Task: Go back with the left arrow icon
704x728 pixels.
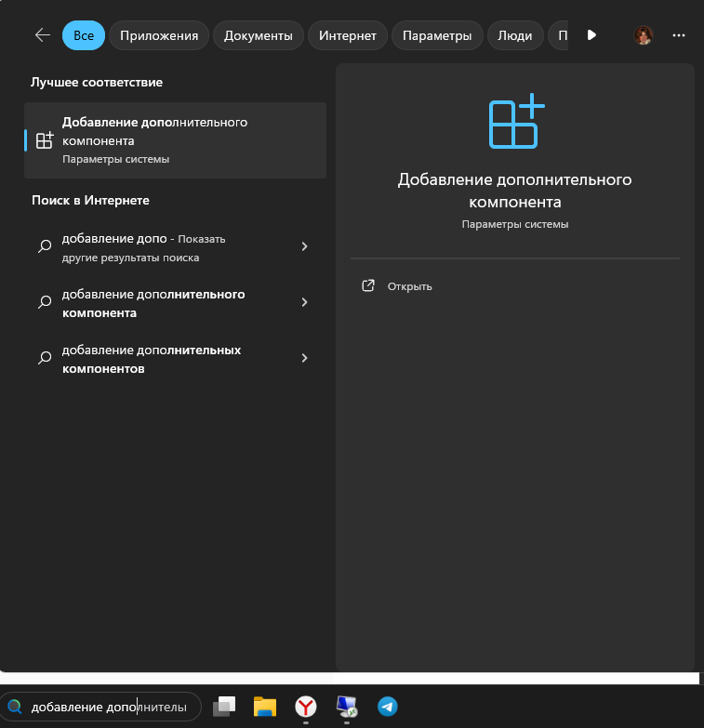Action: pyautogui.click(x=42, y=35)
